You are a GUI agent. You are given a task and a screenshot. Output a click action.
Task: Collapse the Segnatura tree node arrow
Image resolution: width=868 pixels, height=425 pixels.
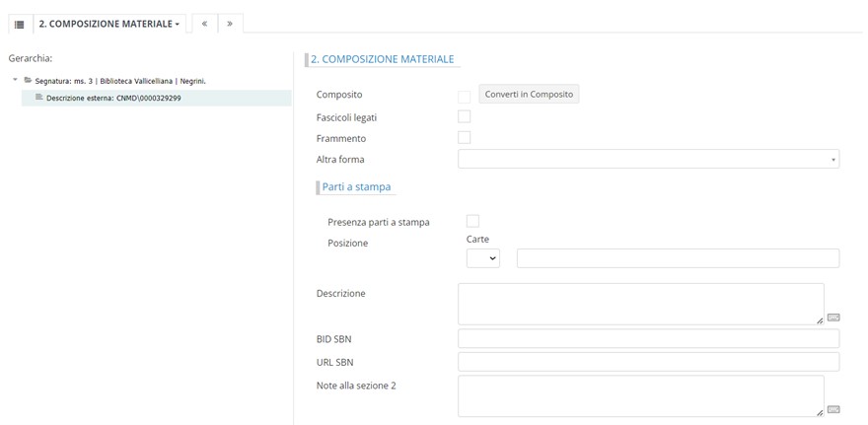click(x=15, y=80)
